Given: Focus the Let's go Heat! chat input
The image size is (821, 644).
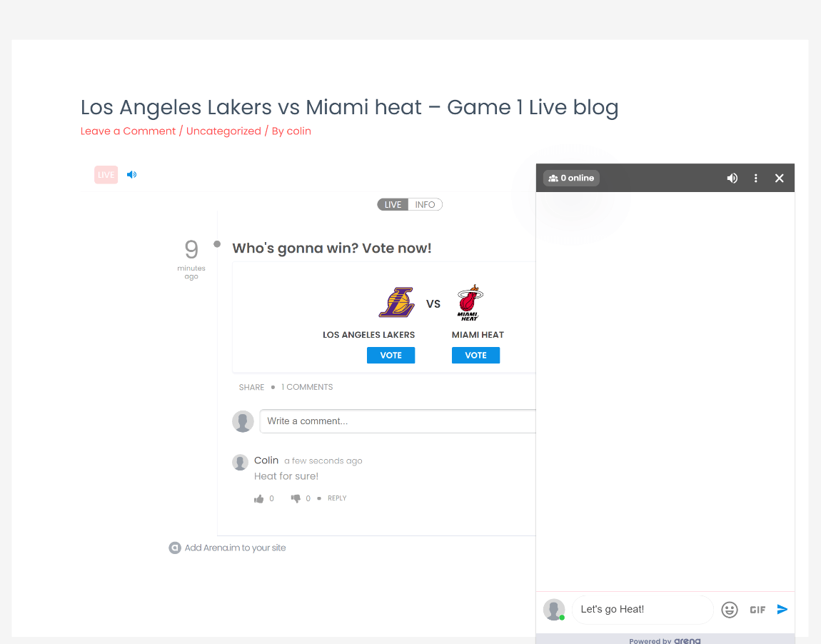Looking at the screenshot, I should (643, 610).
